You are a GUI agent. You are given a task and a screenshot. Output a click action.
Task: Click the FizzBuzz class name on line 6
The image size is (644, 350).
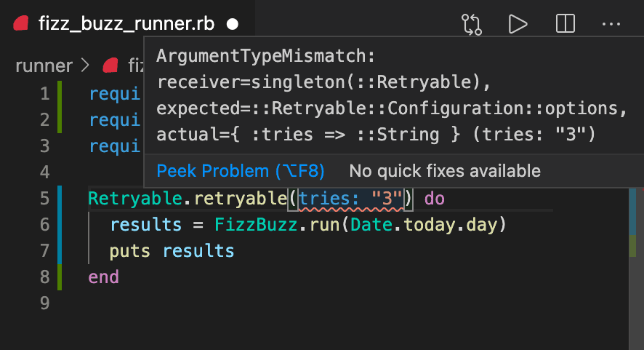coord(256,225)
